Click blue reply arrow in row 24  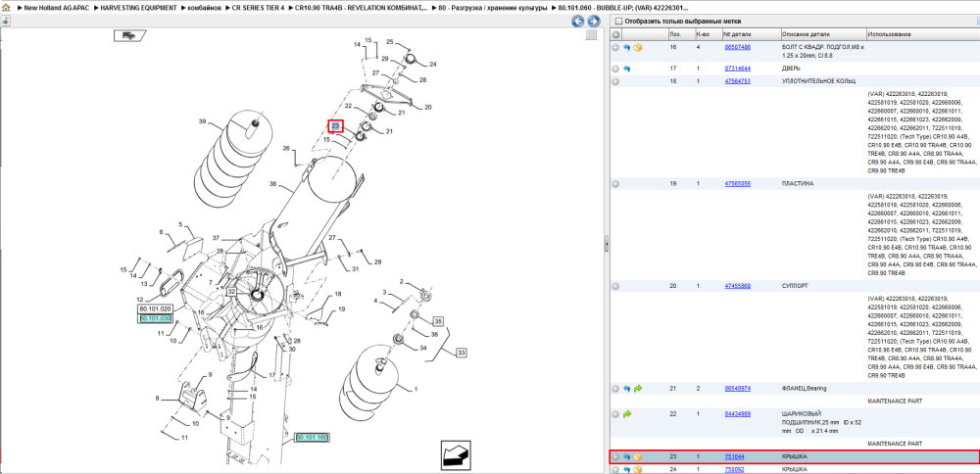[x=627, y=469]
